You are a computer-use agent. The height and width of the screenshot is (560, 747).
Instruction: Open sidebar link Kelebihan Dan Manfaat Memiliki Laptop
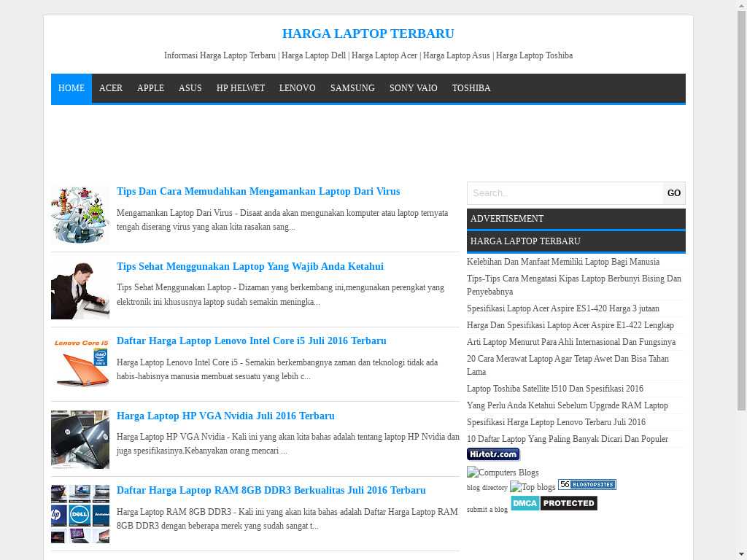(563, 262)
